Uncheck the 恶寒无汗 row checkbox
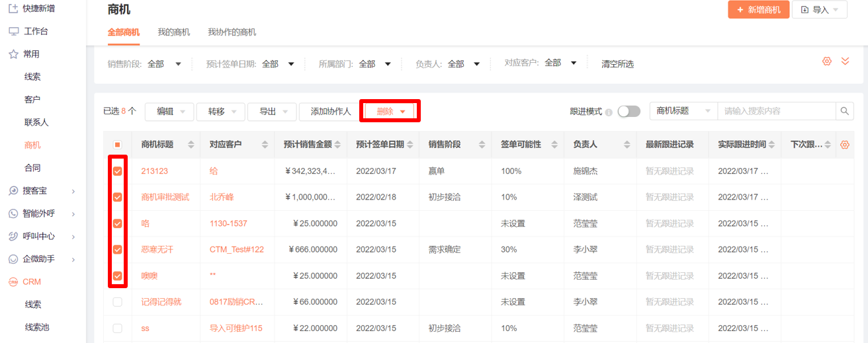This screenshot has width=868, height=343. [x=118, y=250]
